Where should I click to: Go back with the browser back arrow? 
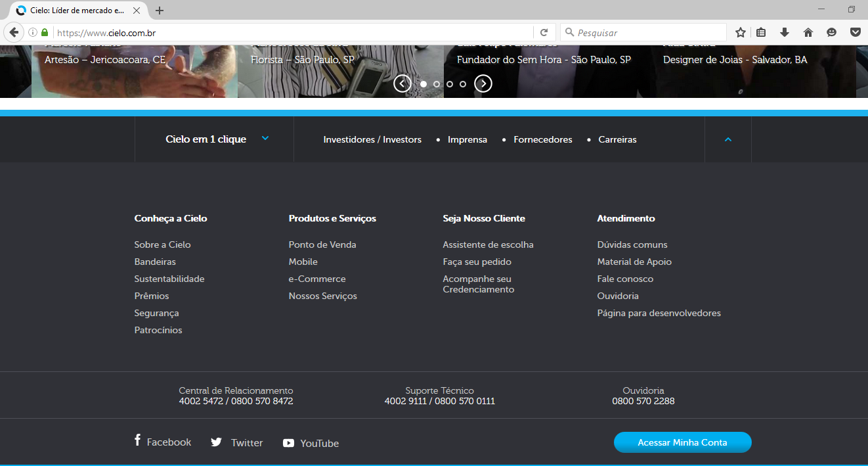pos(13,32)
